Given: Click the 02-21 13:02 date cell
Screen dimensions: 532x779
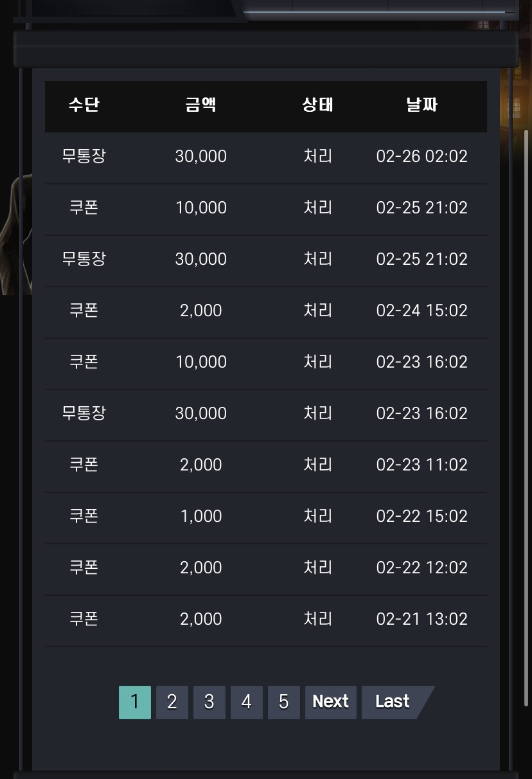Looking at the screenshot, I should tap(422, 619).
